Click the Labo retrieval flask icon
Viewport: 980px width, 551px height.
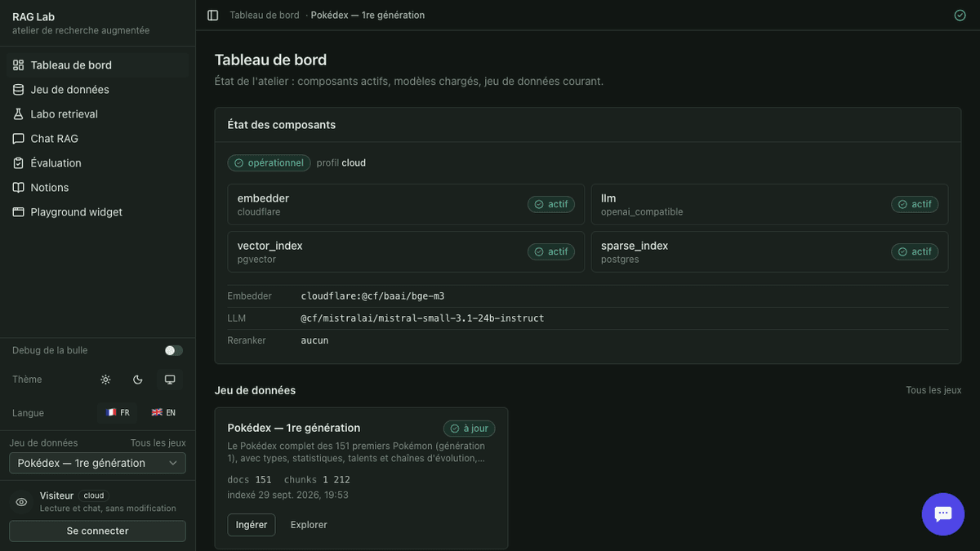tap(19, 114)
